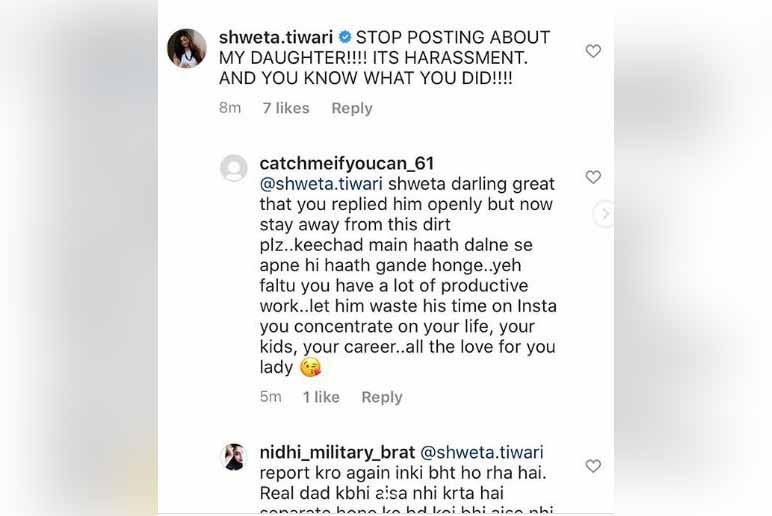The image size is (772, 516).
Task: View the 7 likes list
Action: [x=286, y=108]
